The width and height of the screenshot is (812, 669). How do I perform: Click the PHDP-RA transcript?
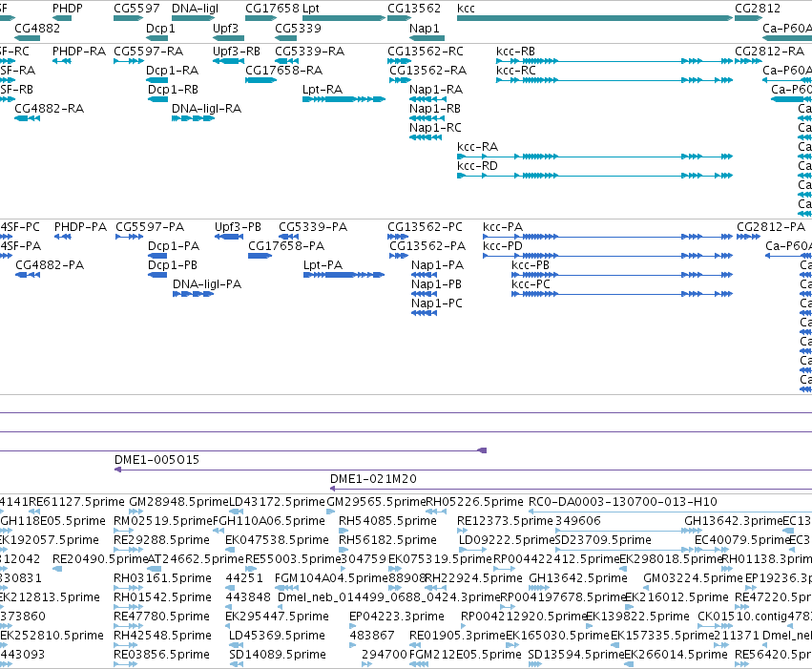point(62,61)
